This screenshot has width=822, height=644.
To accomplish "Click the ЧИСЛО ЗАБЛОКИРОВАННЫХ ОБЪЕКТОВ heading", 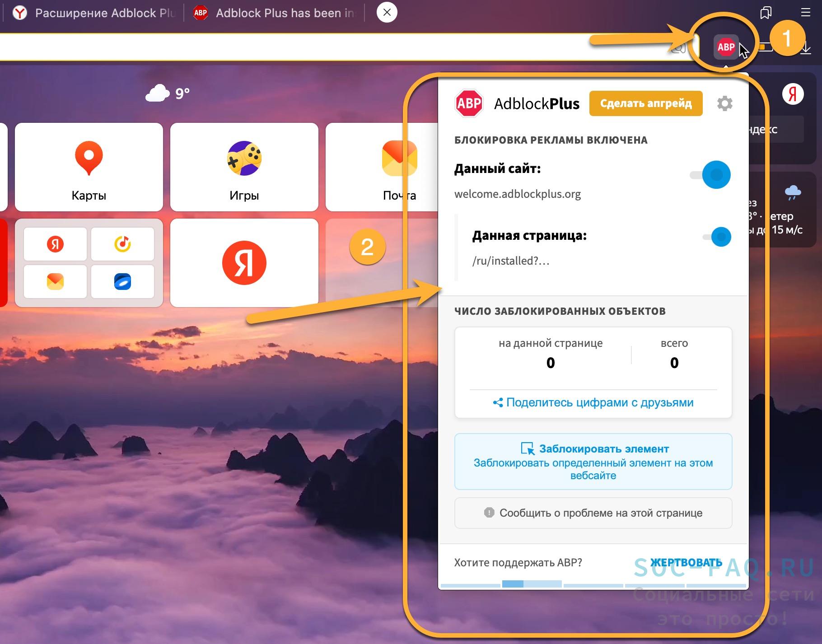I will (x=560, y=311).
